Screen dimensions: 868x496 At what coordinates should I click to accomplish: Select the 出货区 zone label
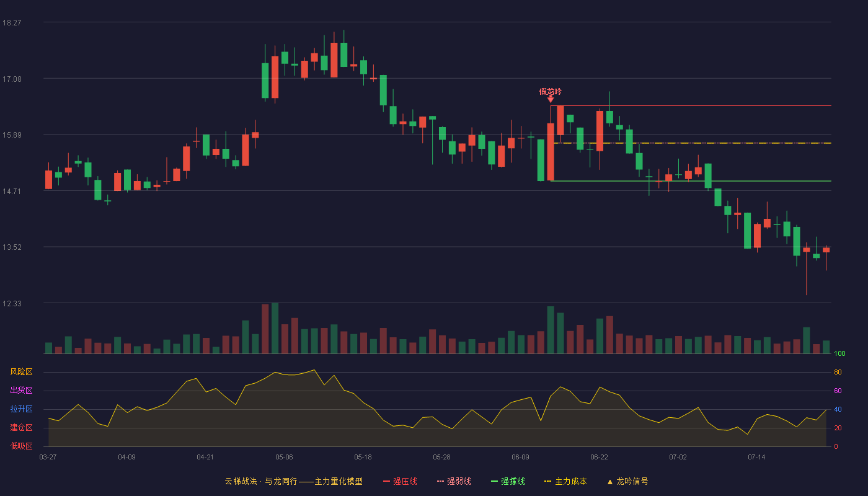coord(21,391)
